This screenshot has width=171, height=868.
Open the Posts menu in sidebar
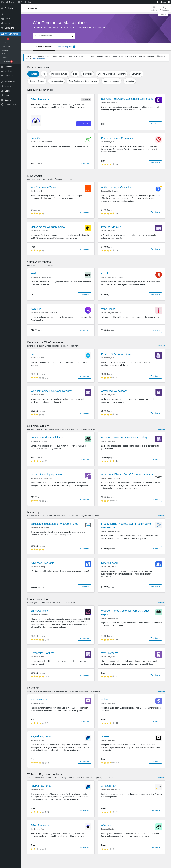7,14
